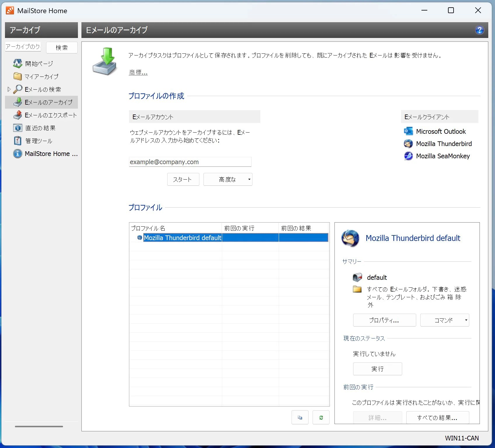Click the Mozilla Thunderbird client link

(444, 144)
